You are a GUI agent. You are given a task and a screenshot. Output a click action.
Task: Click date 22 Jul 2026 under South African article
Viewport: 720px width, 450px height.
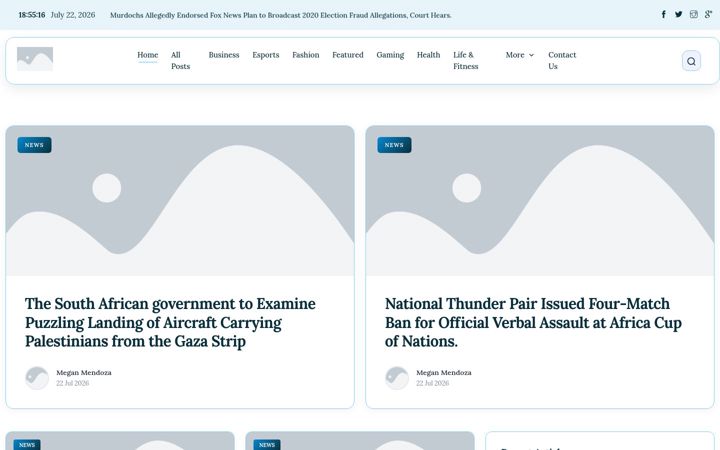pyautogui.click(x=73, y=383)
